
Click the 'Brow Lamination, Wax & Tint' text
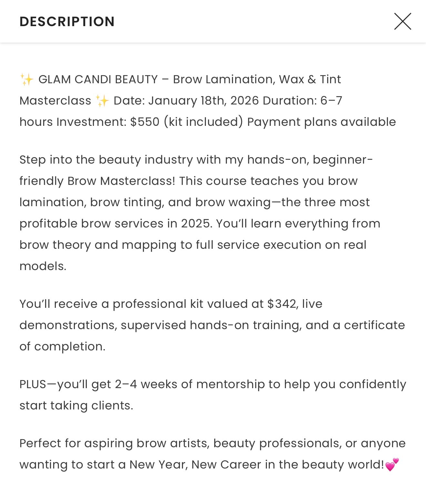coord(257,79)
